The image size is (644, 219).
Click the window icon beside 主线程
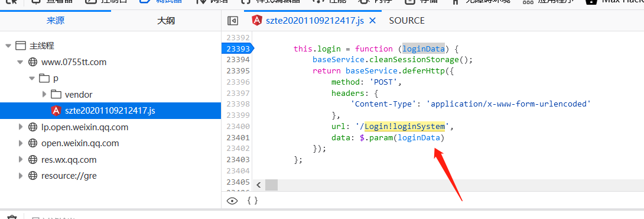[21, 46]
